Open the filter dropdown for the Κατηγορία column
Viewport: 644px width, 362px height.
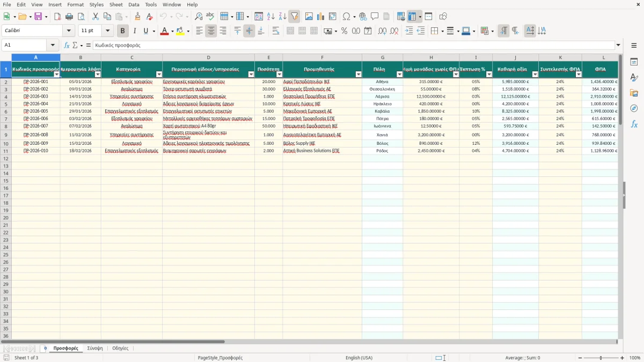[x=159, y=75]
